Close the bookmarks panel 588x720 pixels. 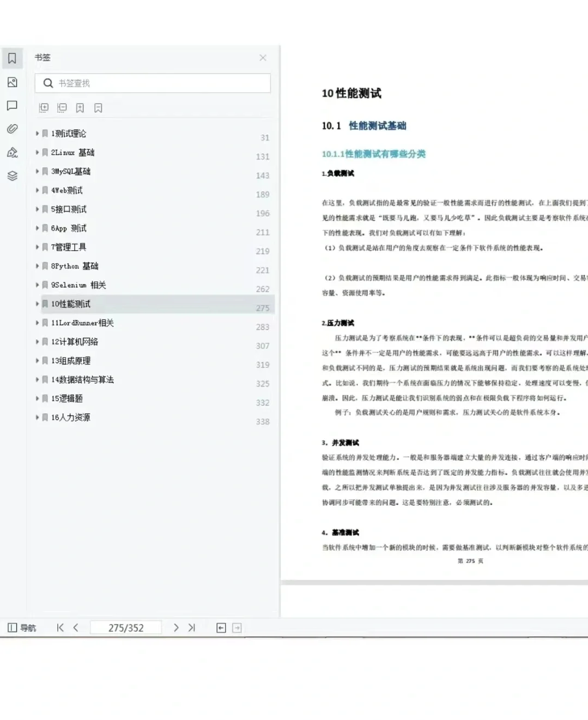coord(263,58)
